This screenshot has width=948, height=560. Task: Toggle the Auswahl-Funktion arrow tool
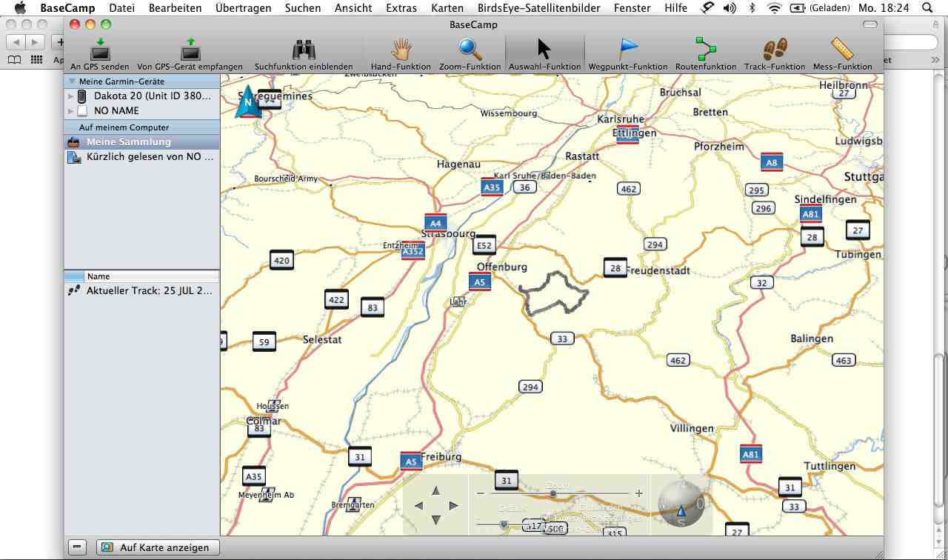coord(544,51)
